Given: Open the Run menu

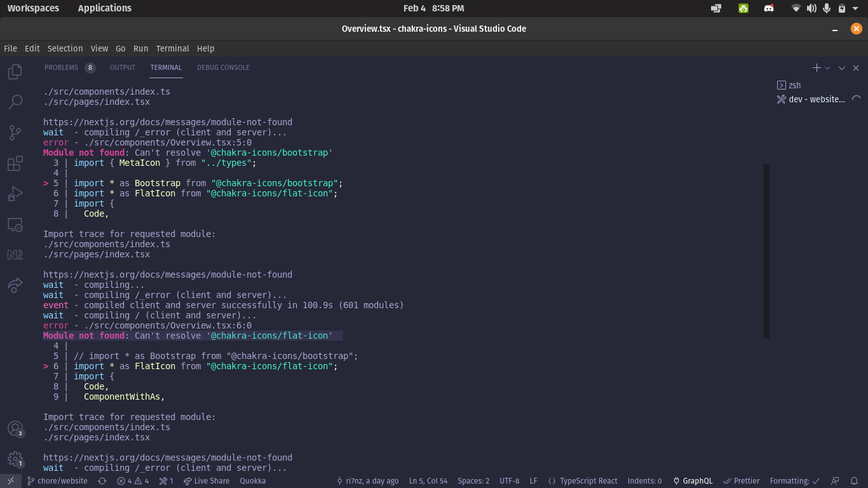Looking at the screenshot, I should click(141, 48).
